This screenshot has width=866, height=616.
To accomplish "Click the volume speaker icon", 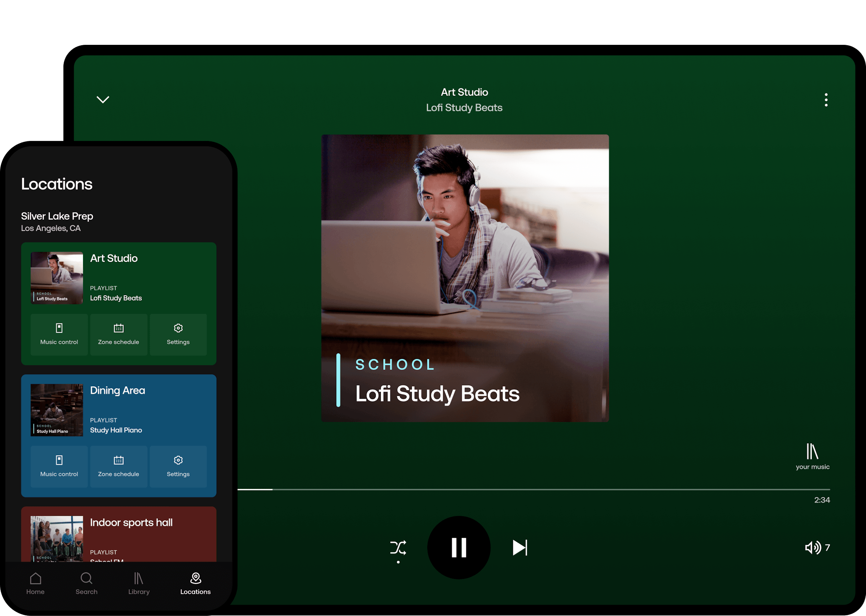I will pyautogui.click(x=813, y=547).
